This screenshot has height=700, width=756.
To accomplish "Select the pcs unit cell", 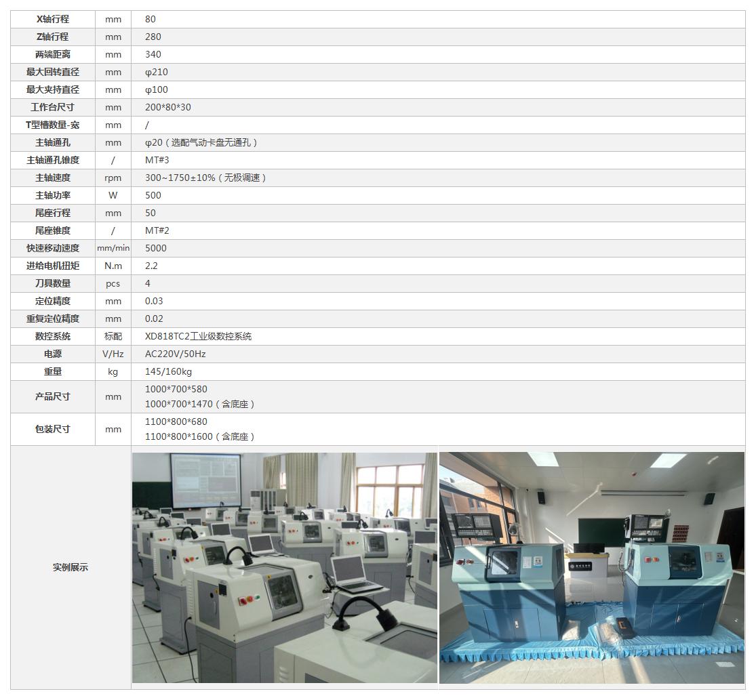I will point(113,283).
